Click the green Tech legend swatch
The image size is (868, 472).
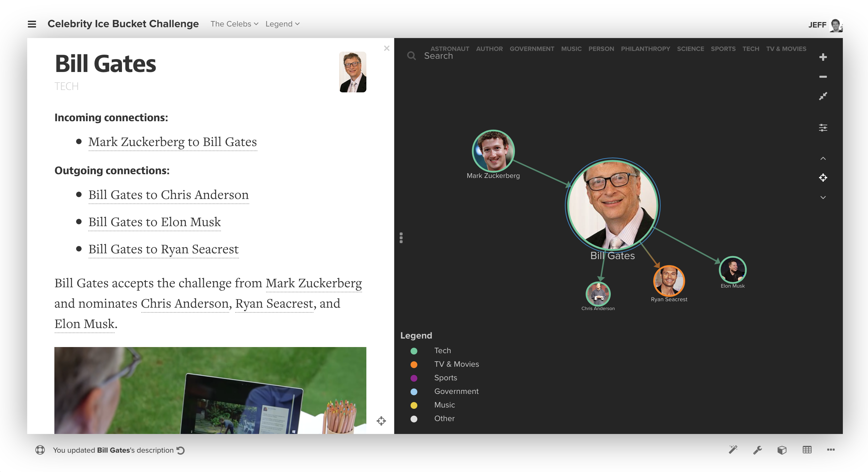click(x=414, y=351)
